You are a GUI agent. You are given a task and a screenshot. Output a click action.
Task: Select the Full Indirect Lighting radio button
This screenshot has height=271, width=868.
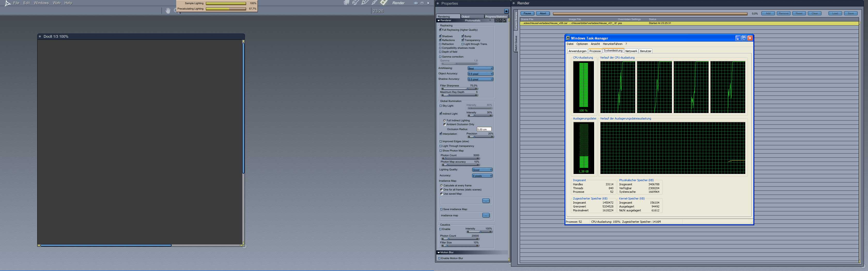click(x=445, y=120)
